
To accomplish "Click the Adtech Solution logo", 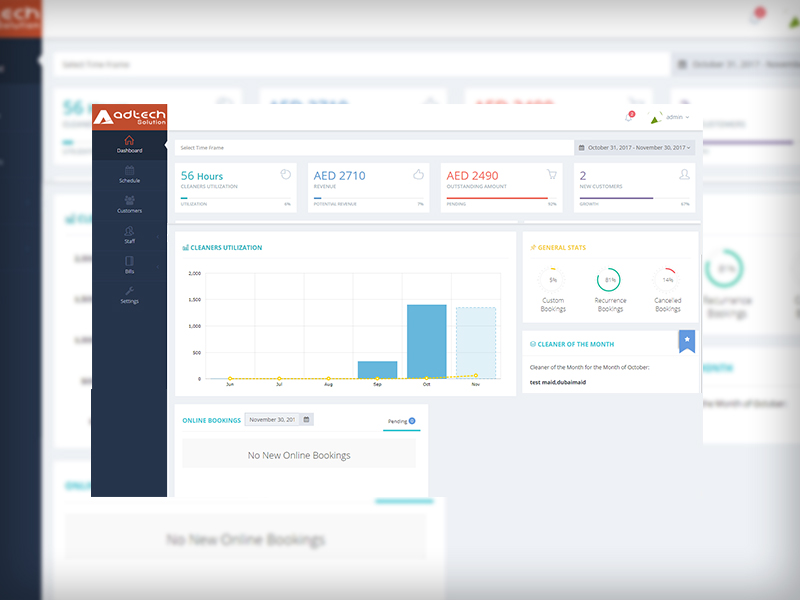I will click(129, 117).
